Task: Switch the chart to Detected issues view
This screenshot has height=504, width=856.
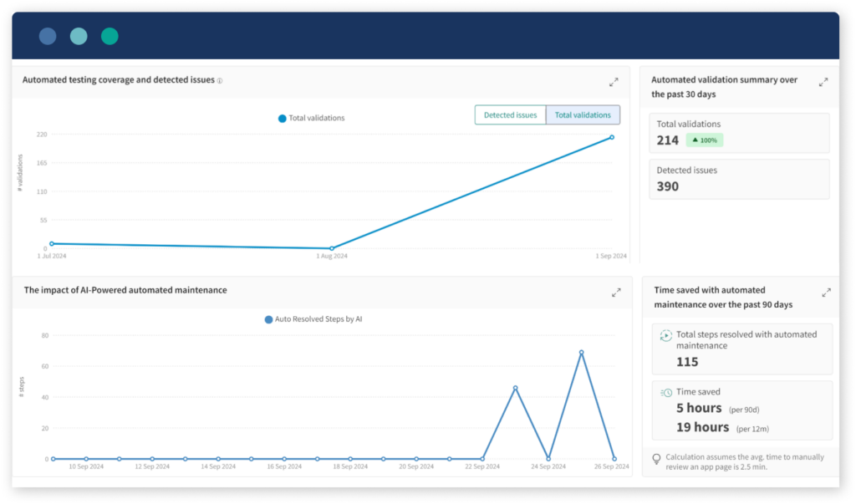Action: coord(510,115)
